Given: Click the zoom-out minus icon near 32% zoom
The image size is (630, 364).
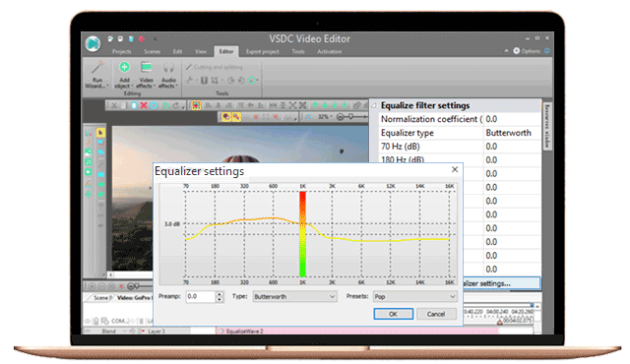Looking at the screenshot, I should coord(340,117).
